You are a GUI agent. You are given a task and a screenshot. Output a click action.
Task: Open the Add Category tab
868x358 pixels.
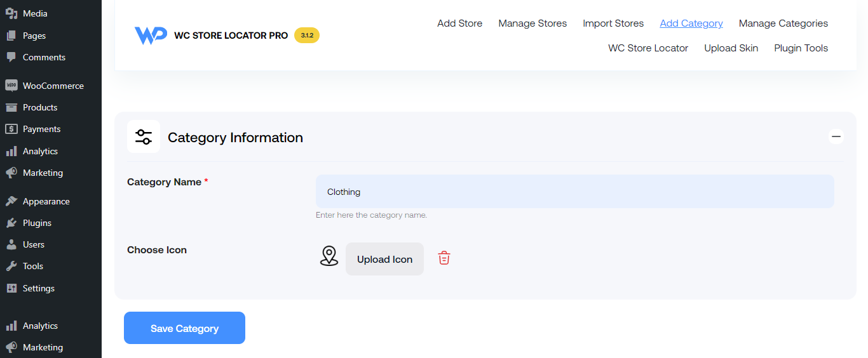691,23
